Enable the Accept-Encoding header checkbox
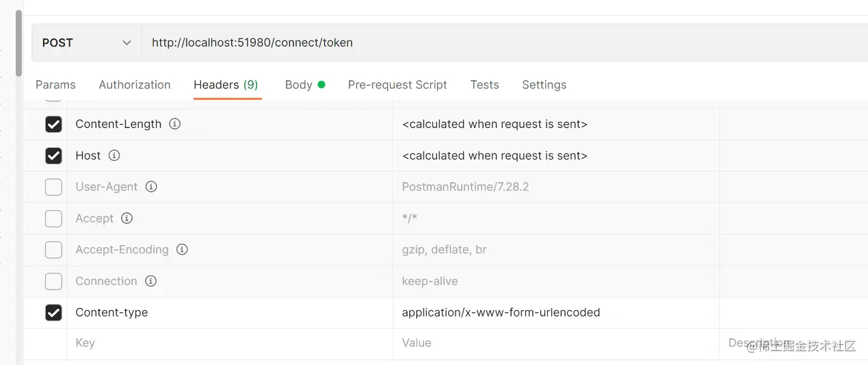 [53, 250]
